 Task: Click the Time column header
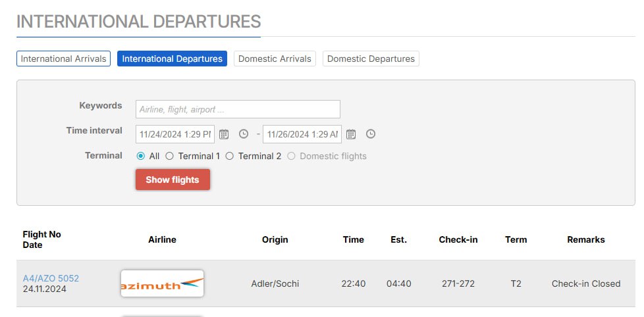[354, 239]
